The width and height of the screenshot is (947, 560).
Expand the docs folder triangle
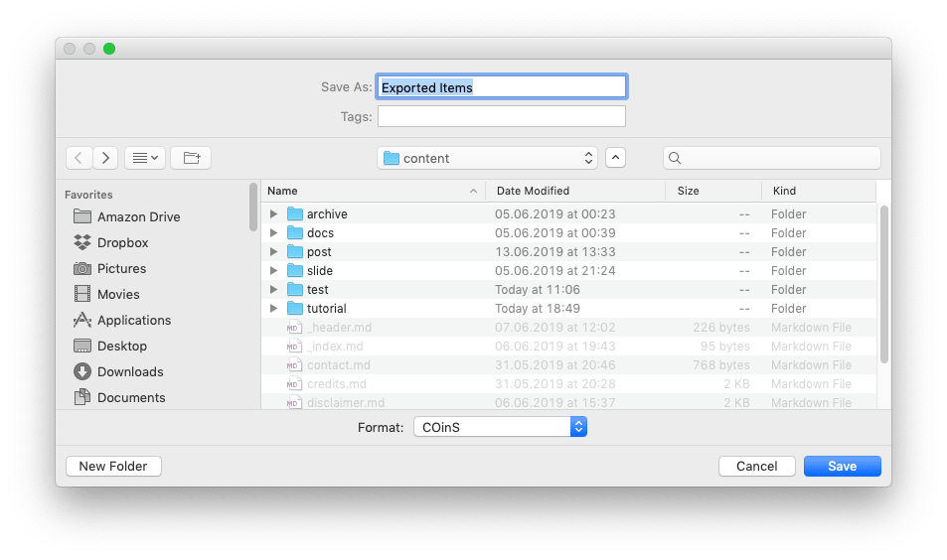click(273, 233)
